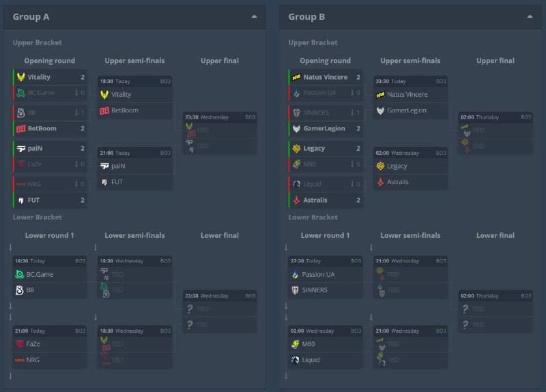This screenshot has height=392, width=546.
Task: Click M80 logo in opening round
Action: (296, 164)
